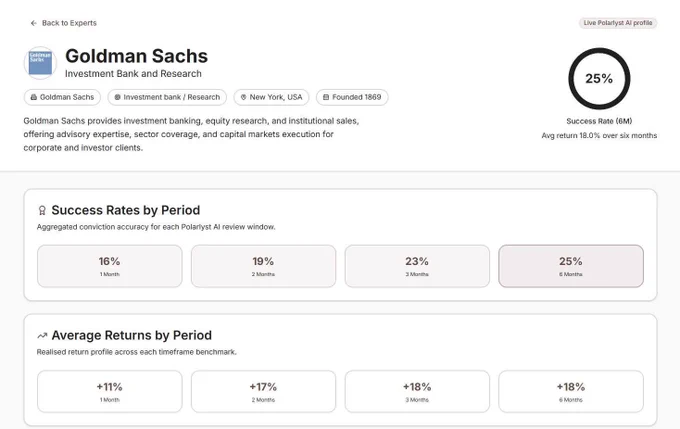
Task: Select the 16% 1 Month success card
Action: pyautogui.click(x=110, y=266)
